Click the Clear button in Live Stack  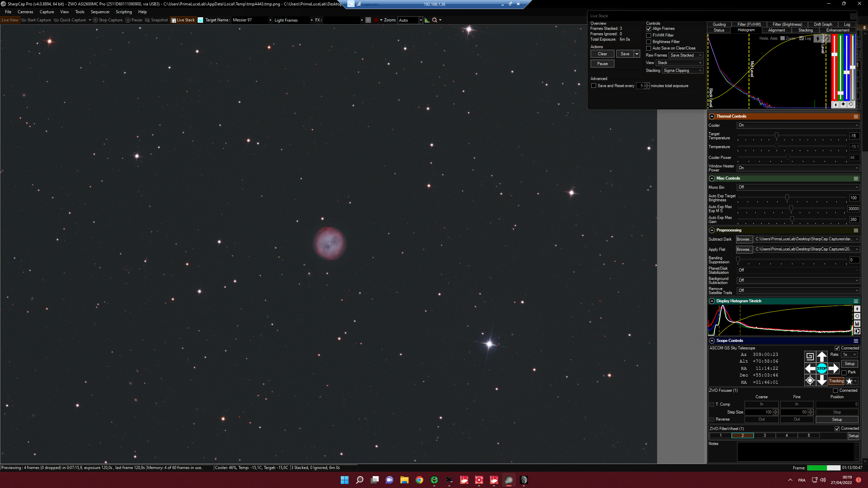coord(602,54)
